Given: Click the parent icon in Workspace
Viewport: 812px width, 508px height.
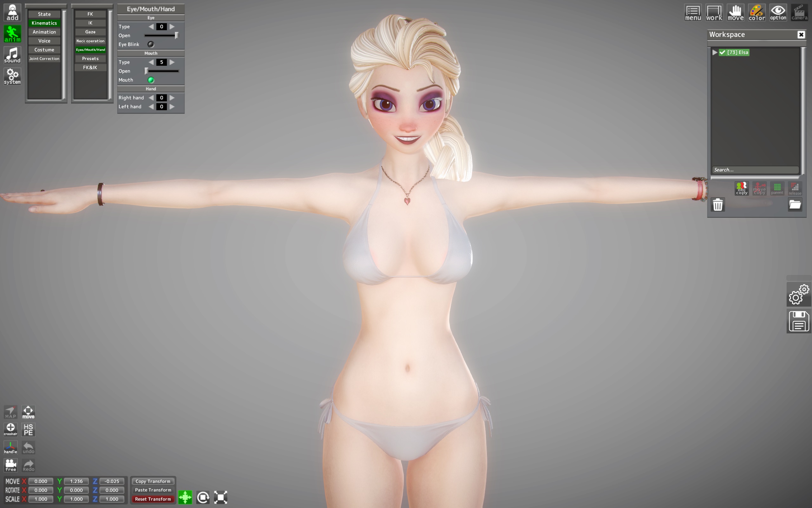Looking at the screenshot, I should pyautogui.click(x=777, y=189).
